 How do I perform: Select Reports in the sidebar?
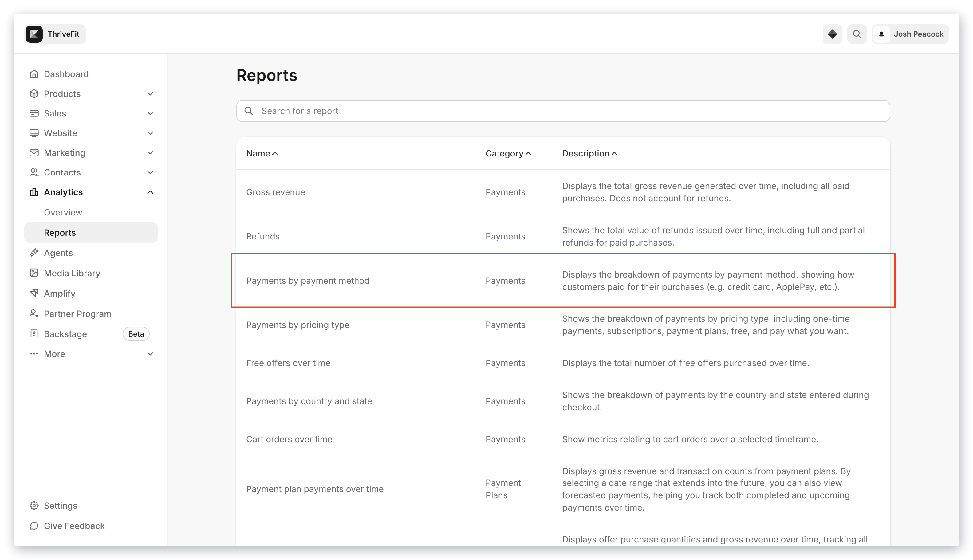click(91, 232)
